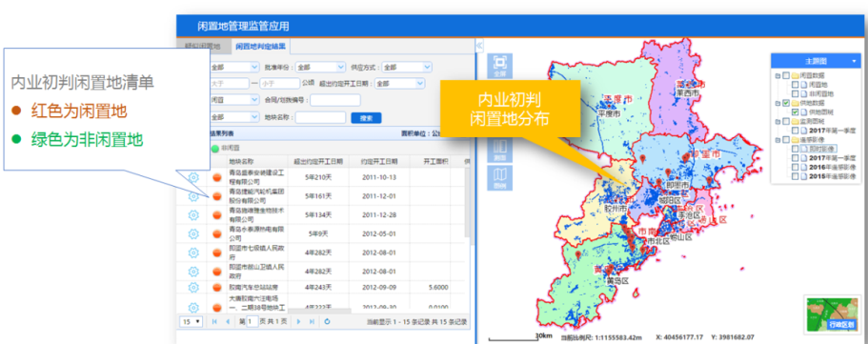Click the red status dot in the 2012-05-01 row
Screen dimensions: 868x344
click(217, 233)
